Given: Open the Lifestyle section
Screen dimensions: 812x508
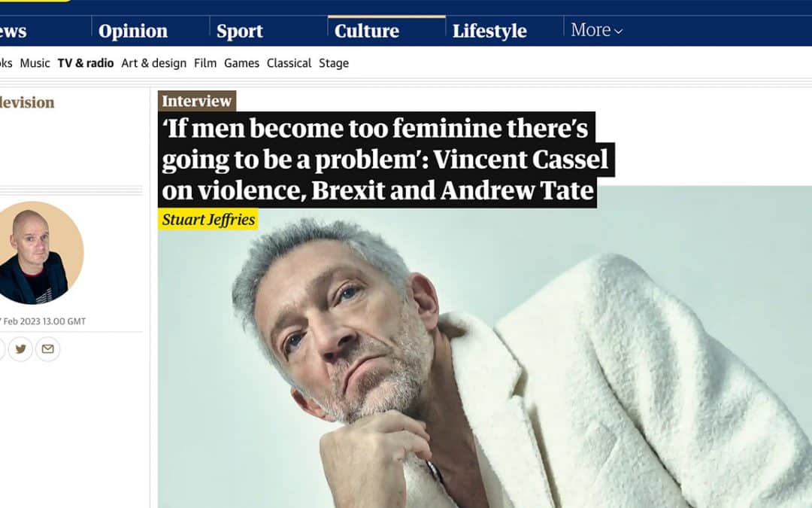Looking at the screenshot, I should click(489, 32).
